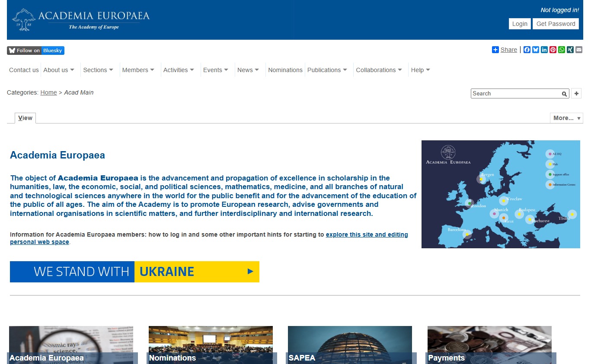Share the page on LinkedIn
This screenshot has height=364, width=591.
pos(544,50)
